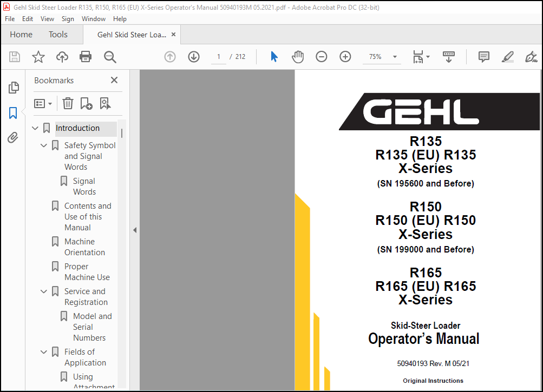Activate the Hand pan tool

point(297,57)
